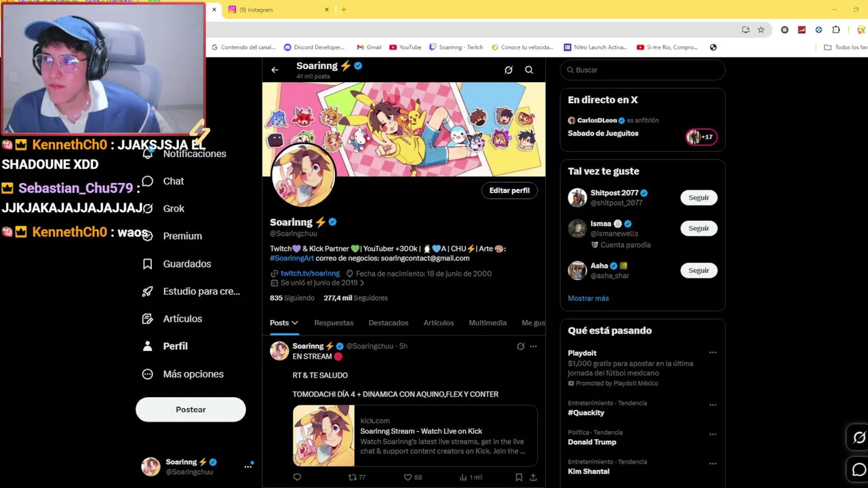Click the back arrow beside Soarinng header
This screenshot has height=488, width=868.
click(x=275, y=70)
